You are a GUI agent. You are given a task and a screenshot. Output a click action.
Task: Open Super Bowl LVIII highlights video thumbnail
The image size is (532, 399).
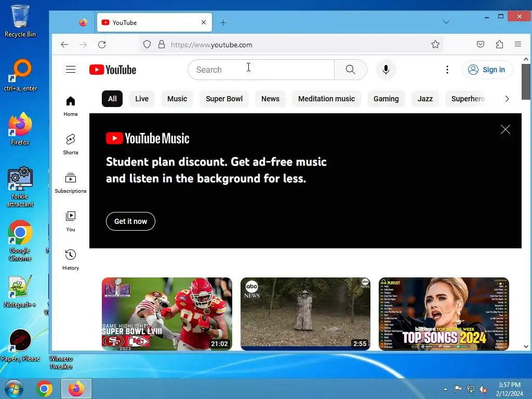[167, 314]
